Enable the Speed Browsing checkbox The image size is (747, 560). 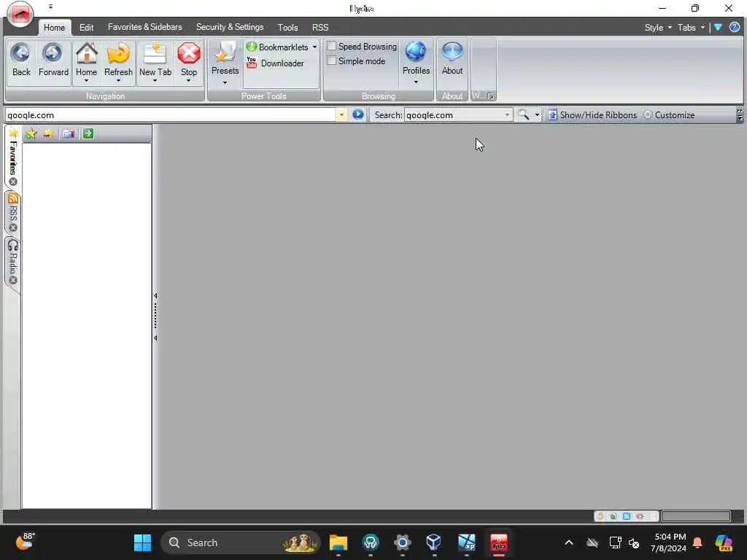(332, 46)
